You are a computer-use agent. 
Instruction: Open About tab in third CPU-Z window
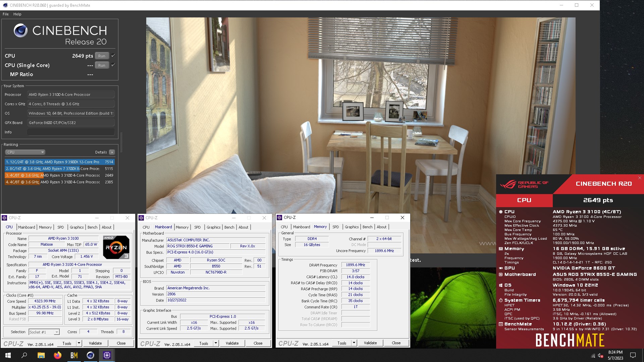click(382, 227)
